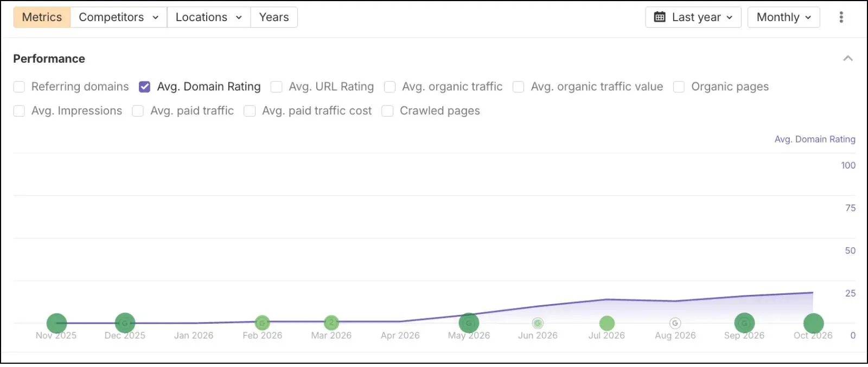This screenshot has width=868, height=367.
Task: Tick the Avg. paid traffic checkbox
Action: coord(138,111)
